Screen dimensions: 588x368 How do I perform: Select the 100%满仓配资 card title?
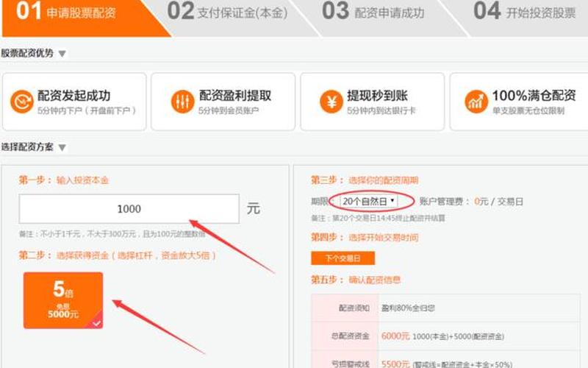click(x=534, y=96)
